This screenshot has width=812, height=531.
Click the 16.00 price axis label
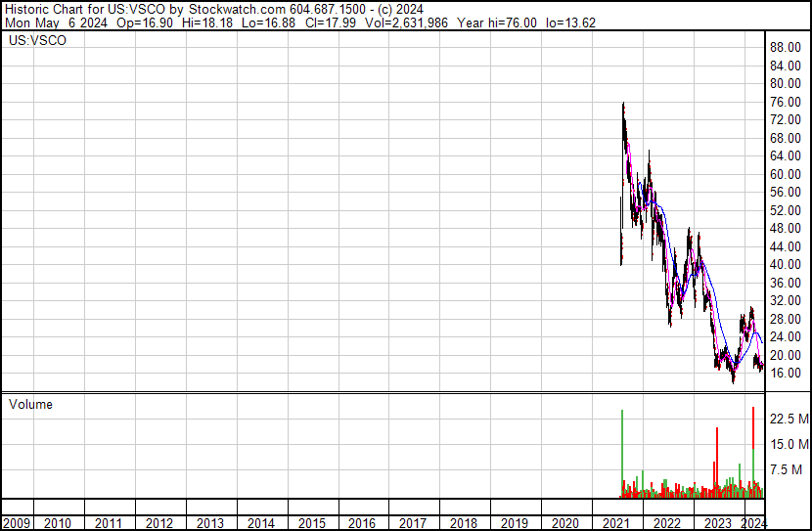(x=786, y=374)
